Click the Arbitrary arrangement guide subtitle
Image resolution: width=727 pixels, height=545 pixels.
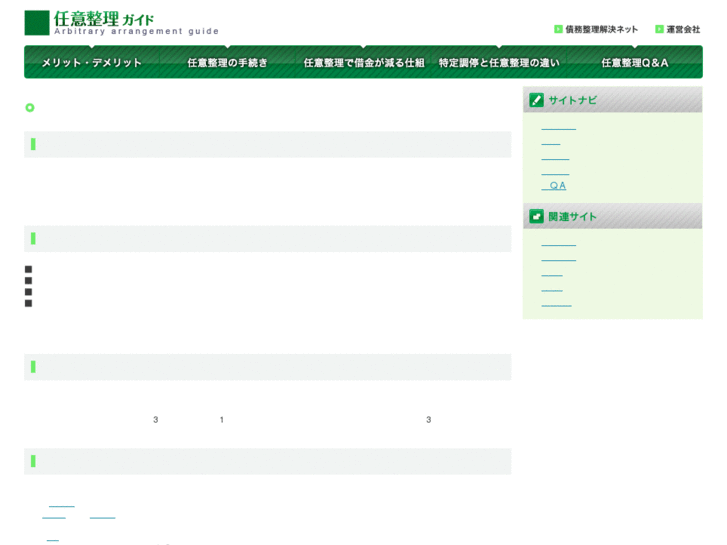(136, 31)
